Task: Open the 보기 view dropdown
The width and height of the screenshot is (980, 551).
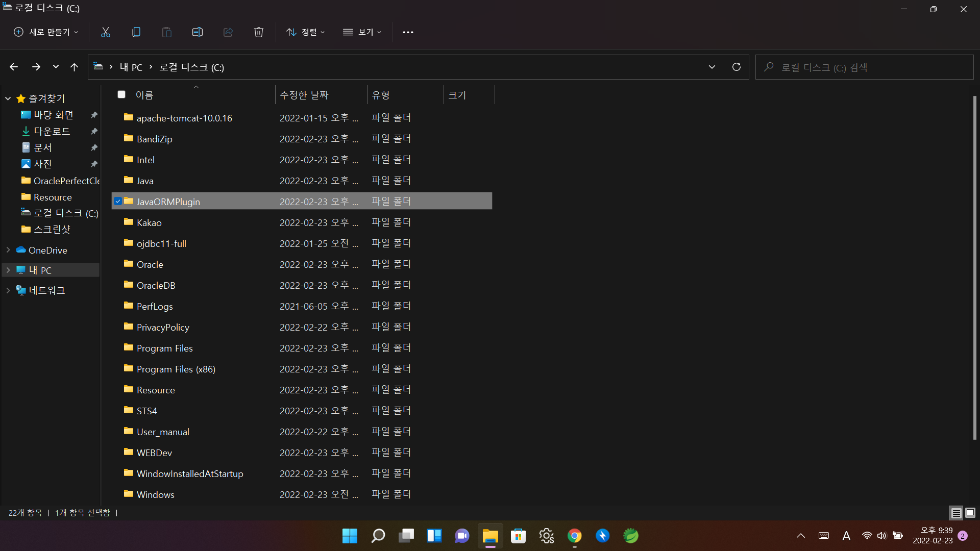Action: 362,32
